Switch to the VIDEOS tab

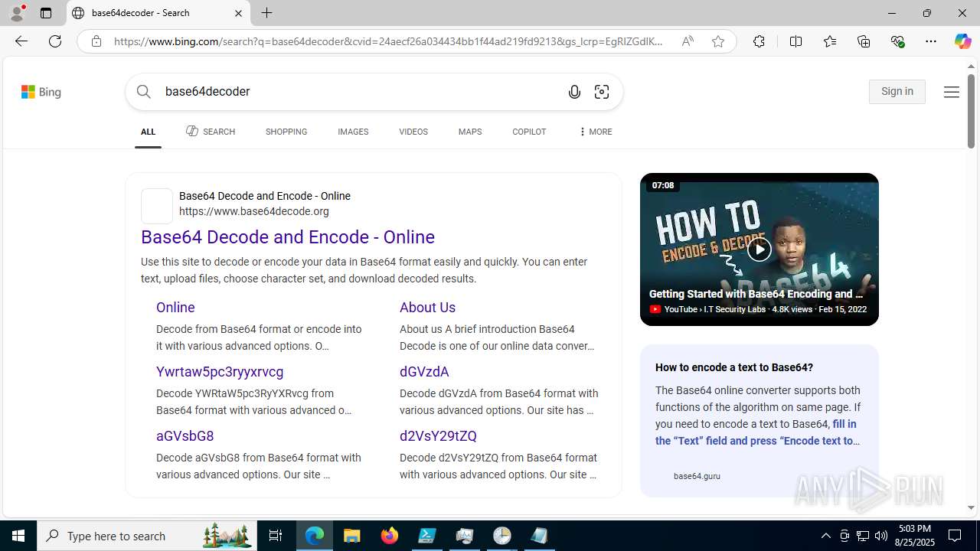coord(413,132)
